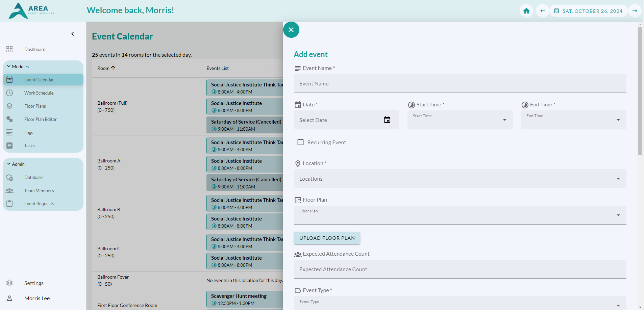Image resolution: width=644 pixels, height=310 pixels.
Task: Collapse the Modules section
Action: (9, 67)
